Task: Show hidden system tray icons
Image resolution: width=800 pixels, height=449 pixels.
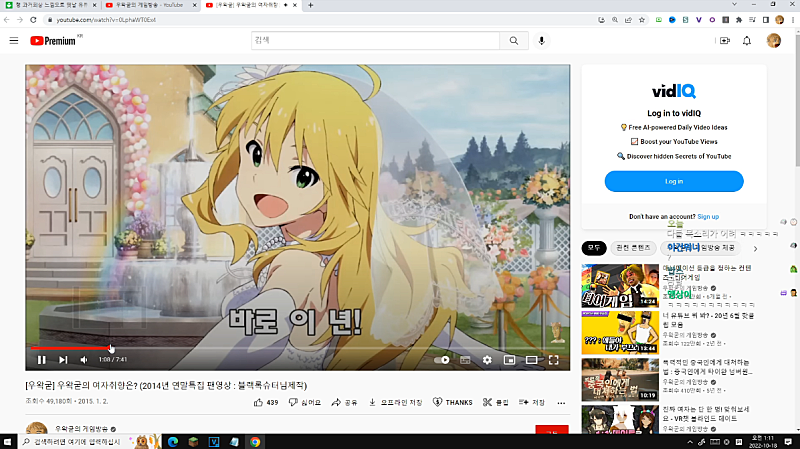Action: (x=690, y=442)
